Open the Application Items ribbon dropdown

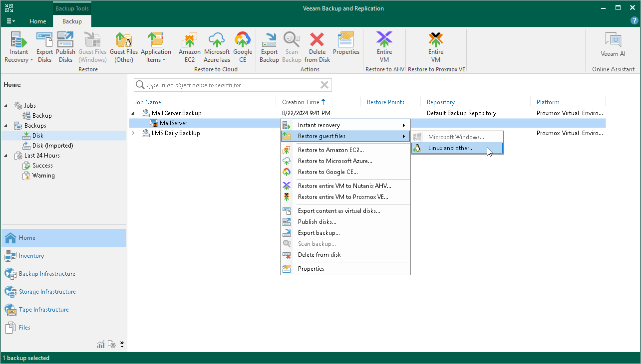coord(156,47)
